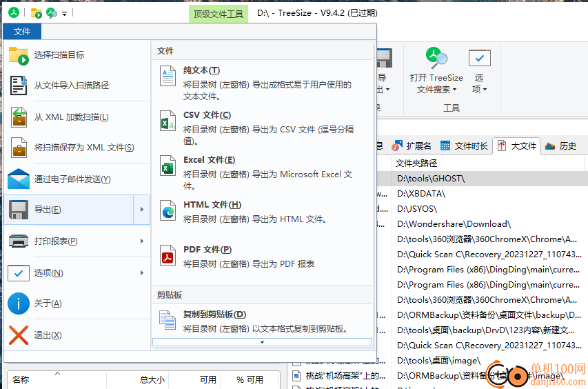
Task: Click the file search quick-access icon
Action: coord(52,13)
